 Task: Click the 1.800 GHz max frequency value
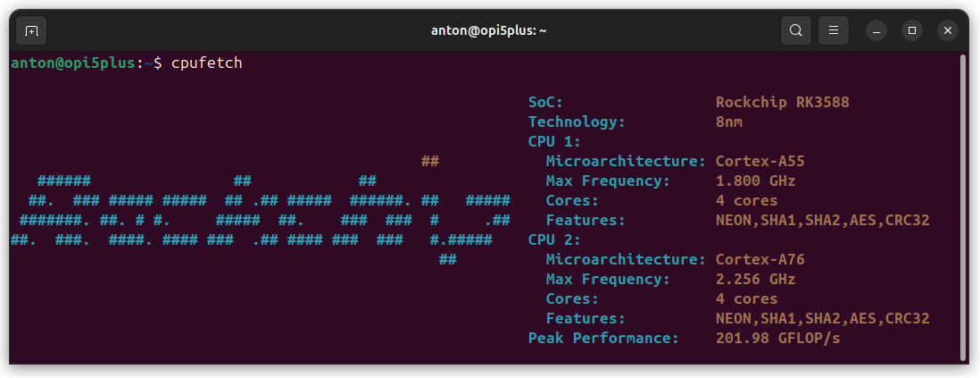[755, 181]
